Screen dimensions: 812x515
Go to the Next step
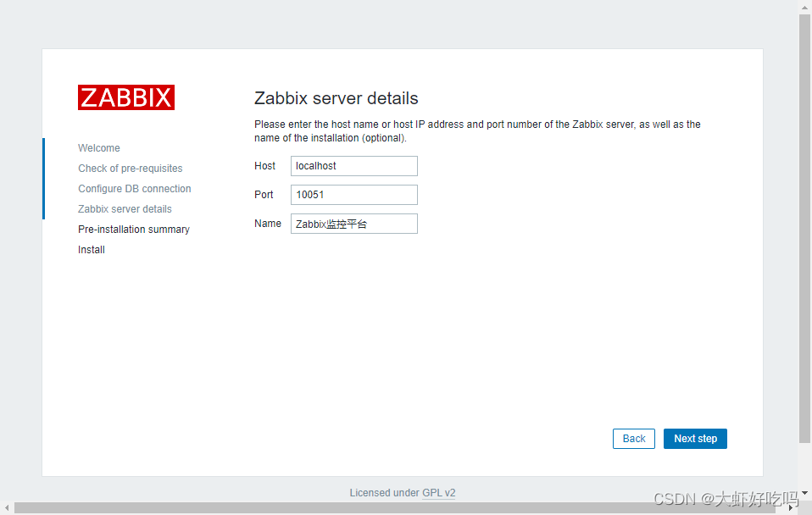point(695,439)
